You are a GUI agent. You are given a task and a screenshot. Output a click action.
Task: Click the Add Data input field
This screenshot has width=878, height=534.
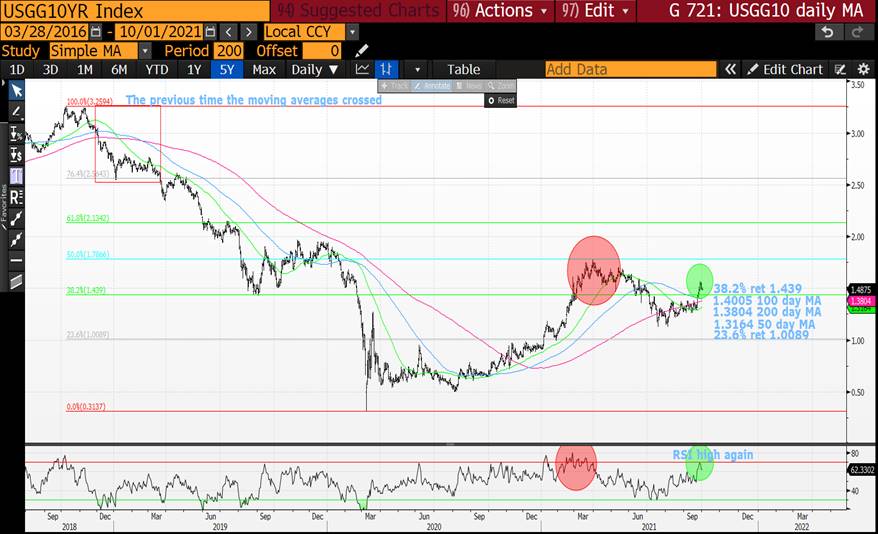[x=630, y=69]
